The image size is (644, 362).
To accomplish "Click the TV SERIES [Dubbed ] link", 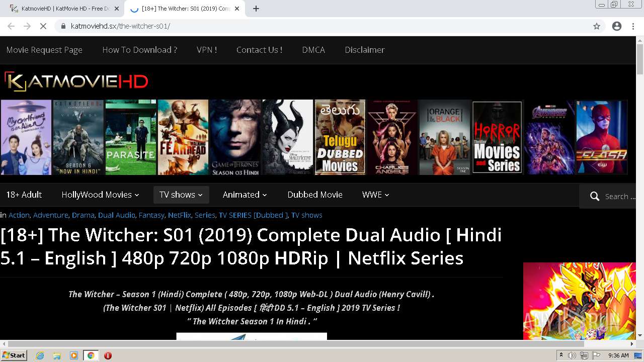I will (x=253, y=215).
